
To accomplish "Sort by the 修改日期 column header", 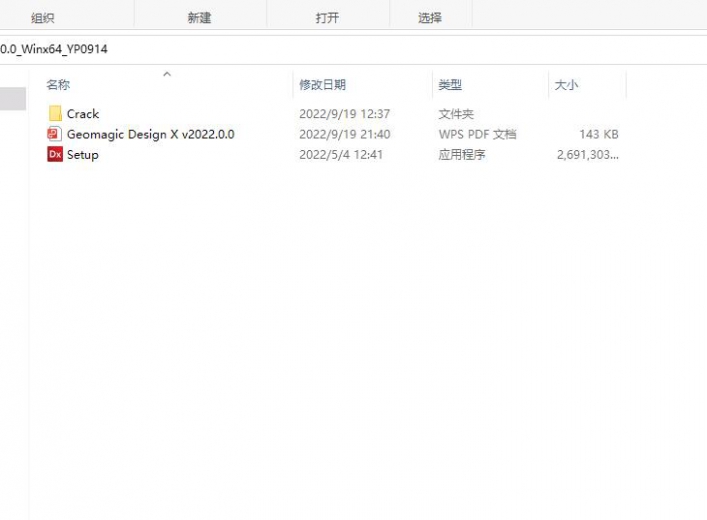I will coord(322,85).
